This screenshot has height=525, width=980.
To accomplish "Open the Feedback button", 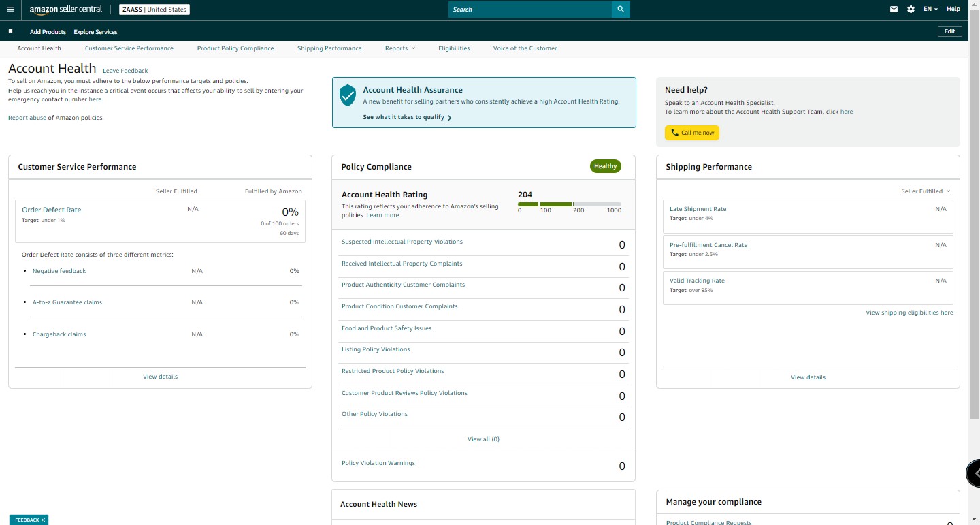I will (28, 520).
